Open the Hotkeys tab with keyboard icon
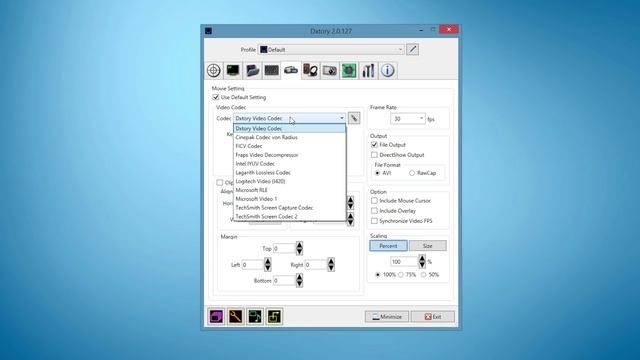Viewport: 640px width, 360px height. [x=272, y=71]
